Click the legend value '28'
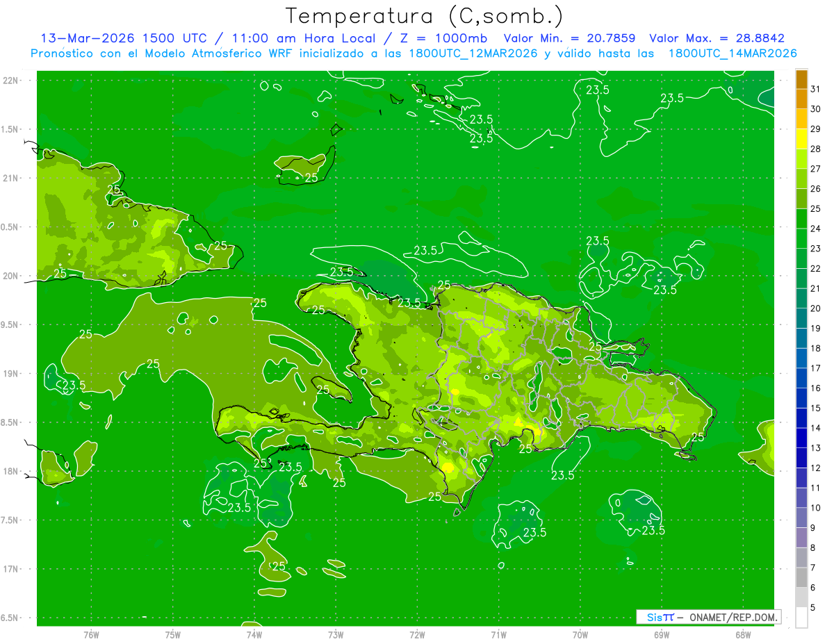834x644 pixels. click(x=815, y=149)
